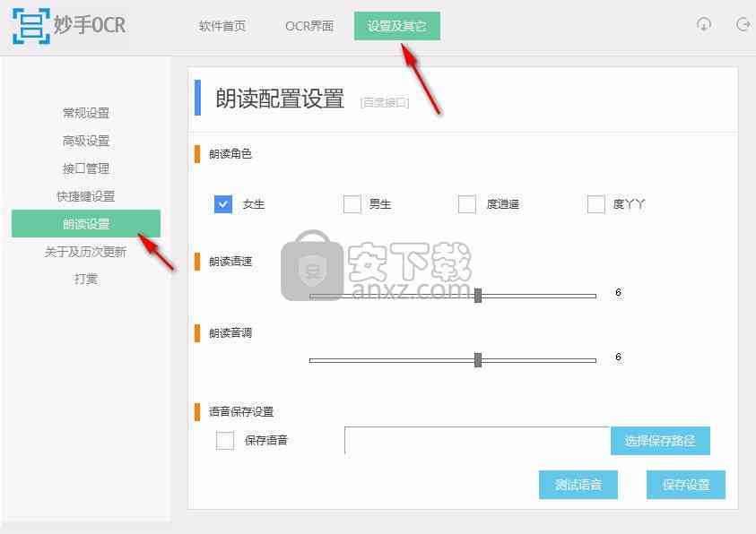Open 快捷键设置 in the sidebar

tap(86, 196)
